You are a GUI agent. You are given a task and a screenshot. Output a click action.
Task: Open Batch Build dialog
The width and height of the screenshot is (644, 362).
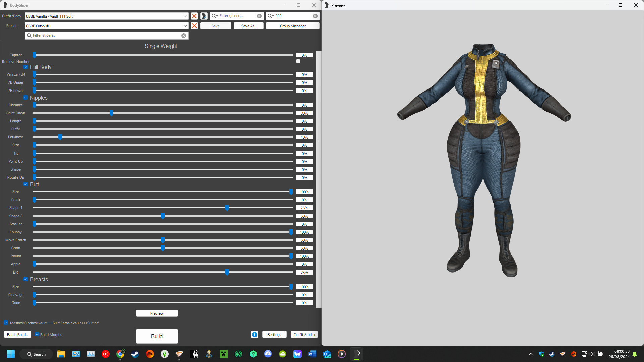(17, 335)
